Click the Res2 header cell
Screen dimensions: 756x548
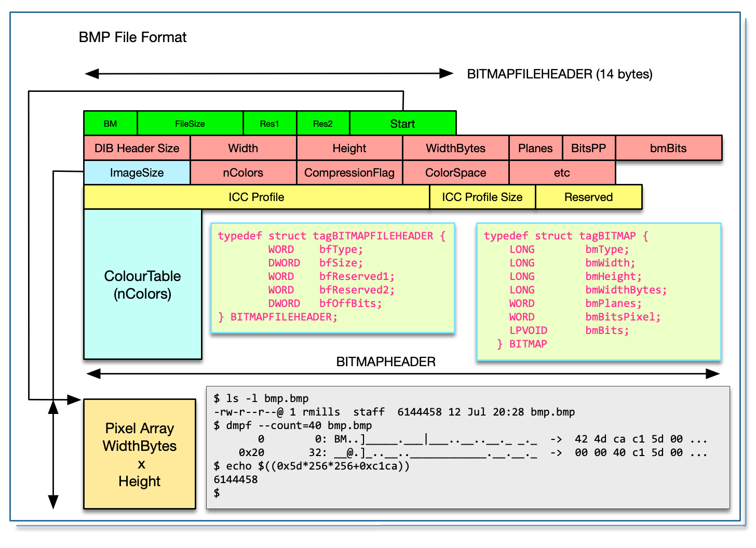click(x=323, y=124)
